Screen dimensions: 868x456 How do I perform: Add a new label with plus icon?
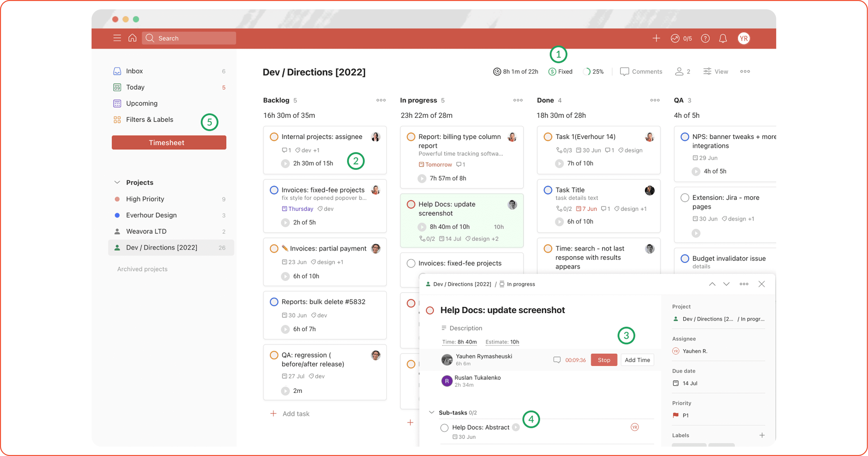[762, 435]
